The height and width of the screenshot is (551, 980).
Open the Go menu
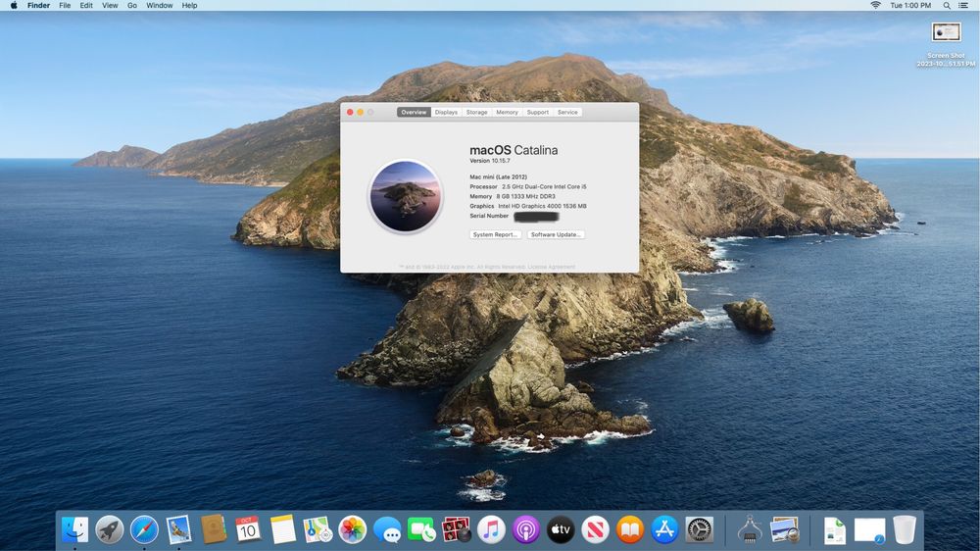pos(132,5)
